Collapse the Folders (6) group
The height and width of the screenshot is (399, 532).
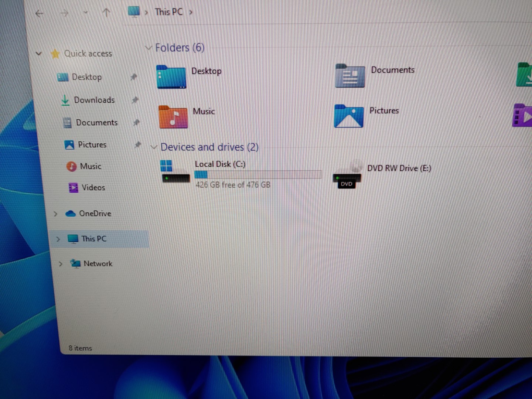pos(149,48)
